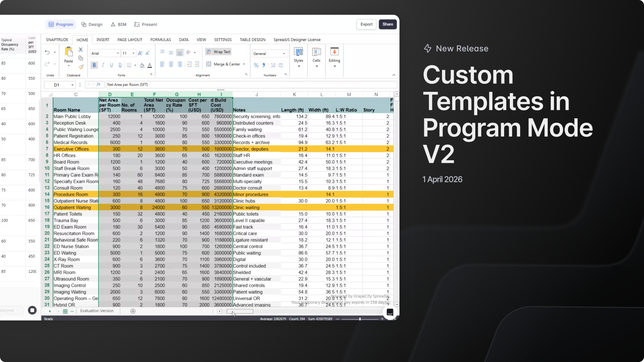The height and width of the screenshot is (362, 644).
Task: Click the Undo arrow icon
Action: tap(47, 52)
